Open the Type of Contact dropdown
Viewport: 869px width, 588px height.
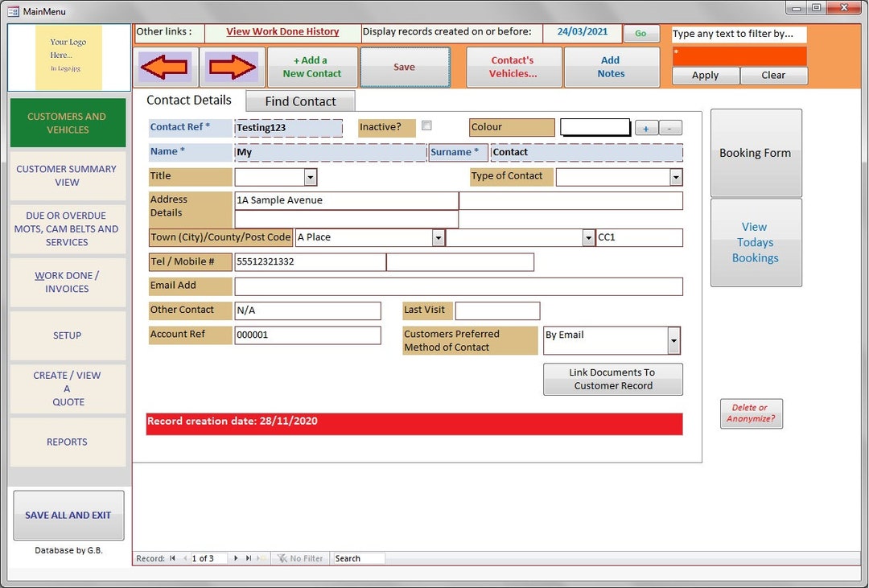pyautogui.click(x=675, y=176)
